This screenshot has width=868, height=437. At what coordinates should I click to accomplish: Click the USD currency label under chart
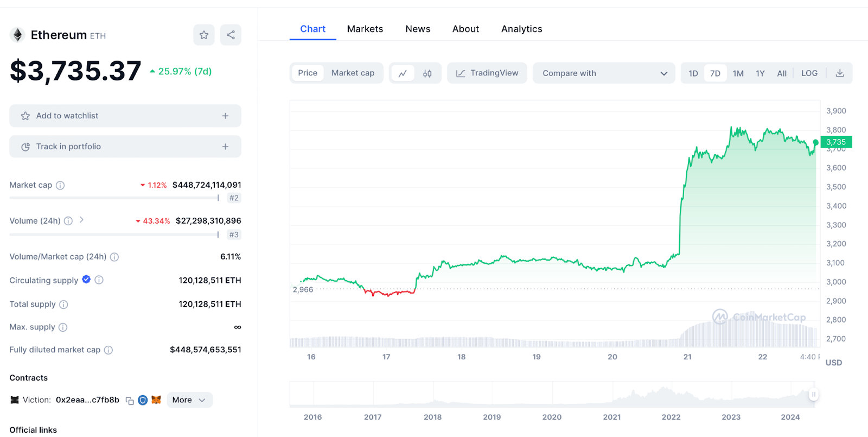click(834, 363)
